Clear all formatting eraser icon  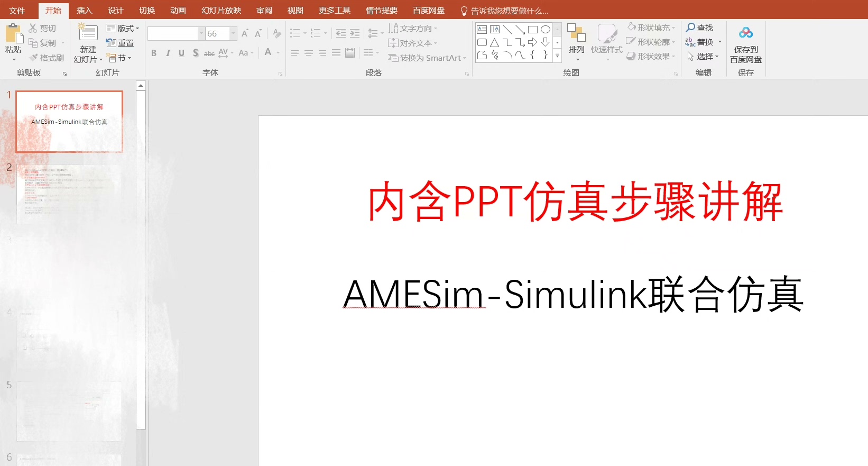click(277, 33)
